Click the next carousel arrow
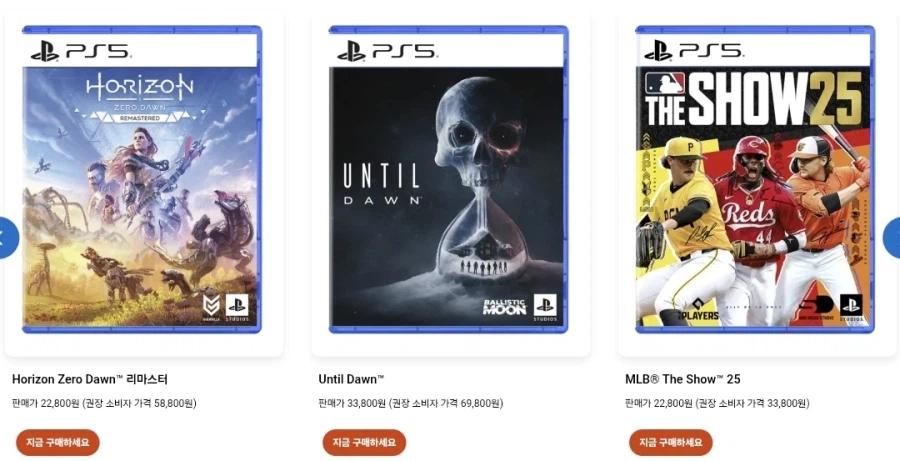 pyautogui.click(x=893, y=237)
